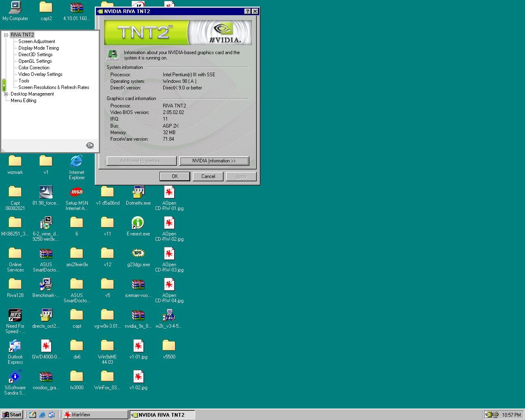Launch Outlook Express from quick launch bar

point(51,415)
